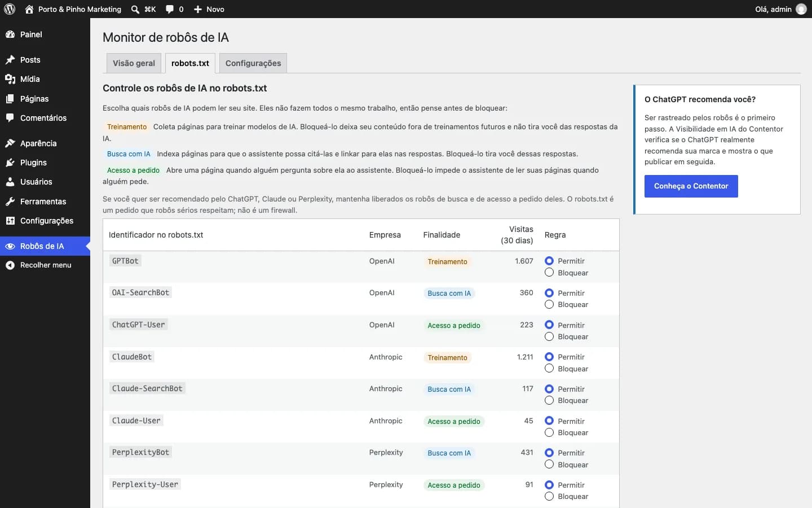Select Permitir for Perplexity-User

tap(549, 485)
